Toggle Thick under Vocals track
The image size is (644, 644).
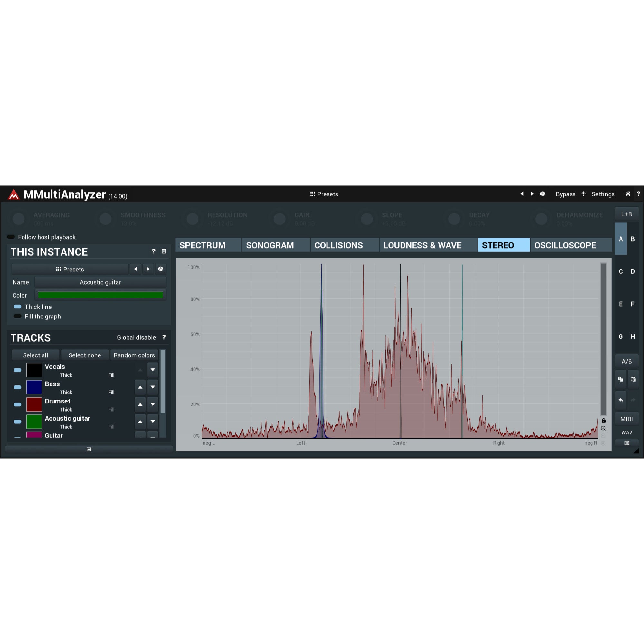pos(66,375)
